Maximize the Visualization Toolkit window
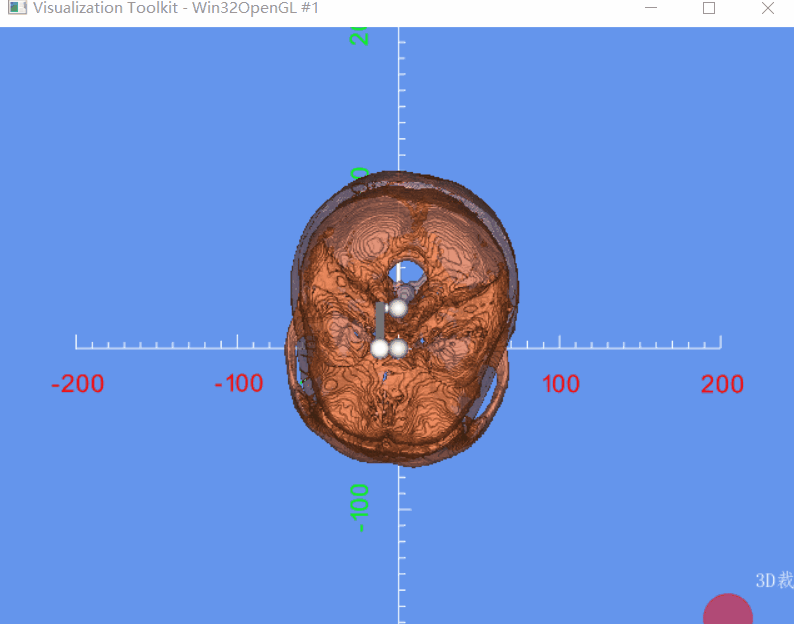 [709, 8]
